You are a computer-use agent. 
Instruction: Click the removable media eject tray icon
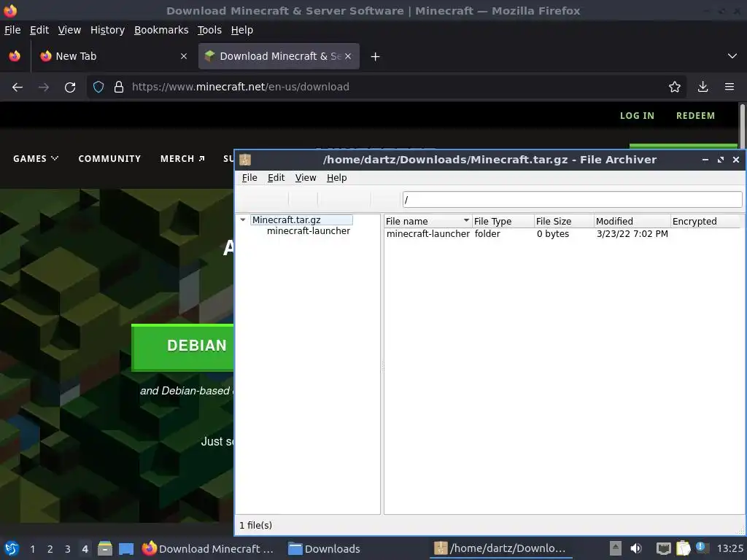pyautogui.click(x=616, y=548)
